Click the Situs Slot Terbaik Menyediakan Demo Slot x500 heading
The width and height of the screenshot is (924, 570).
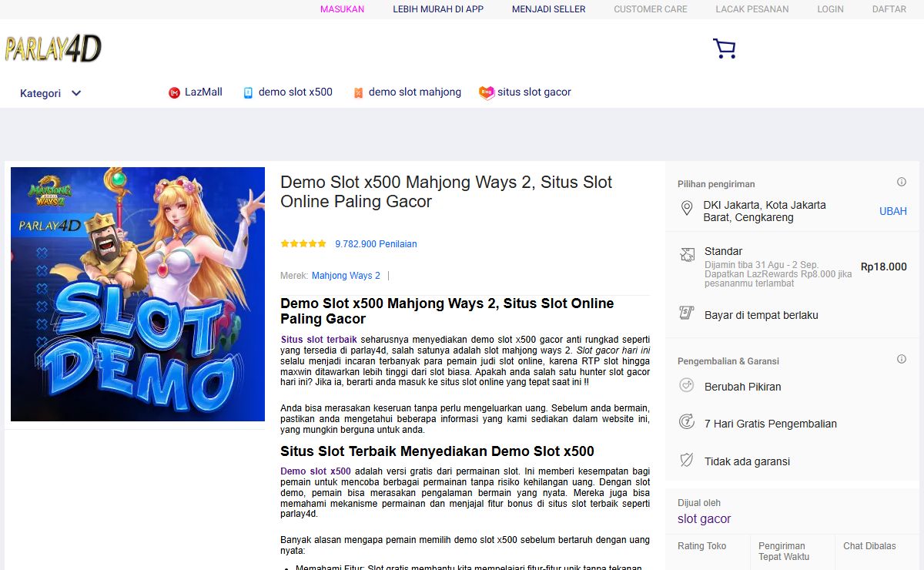pos(437,451)
